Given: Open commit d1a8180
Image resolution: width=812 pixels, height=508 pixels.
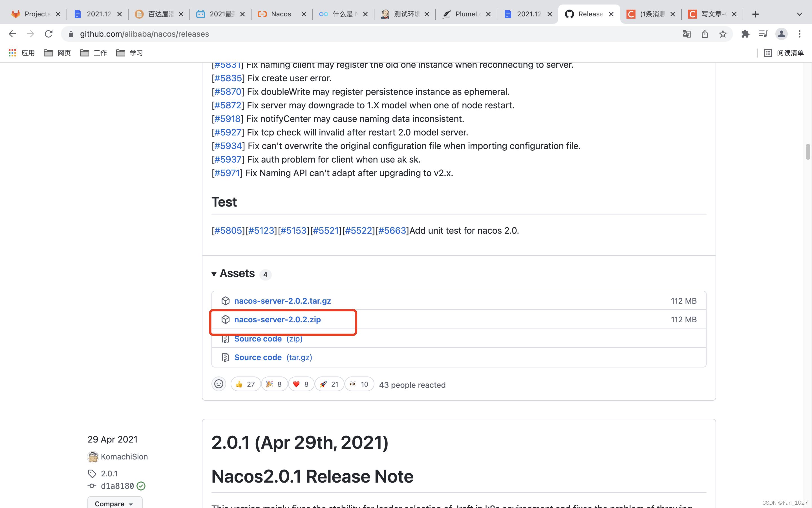Looking at the screenshot, I should (x=118, y=486).
